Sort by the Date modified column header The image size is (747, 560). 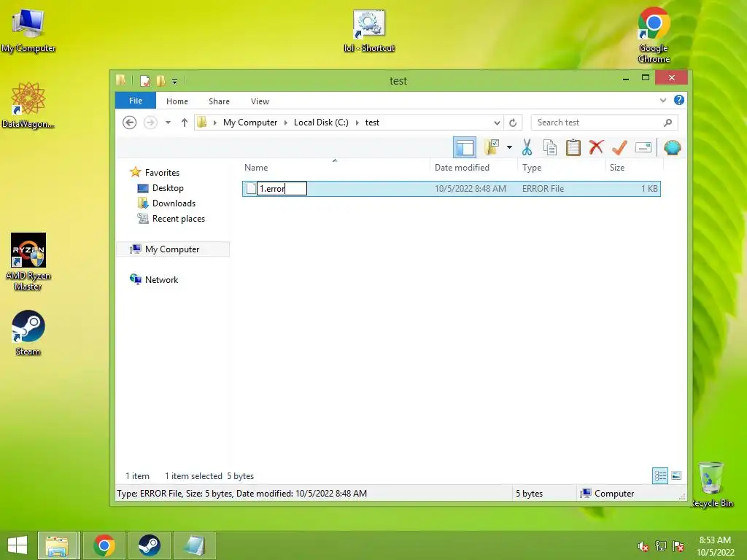pos(462,168)
